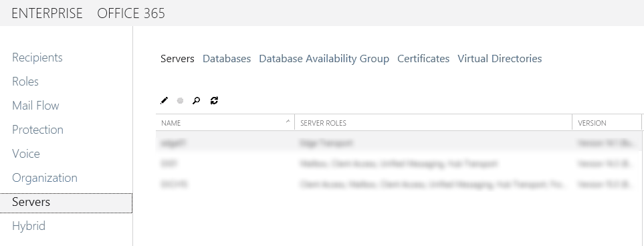Screen dimensions: 644x246
Task: Sort by the VERSION column
Action: click(607, 123)
